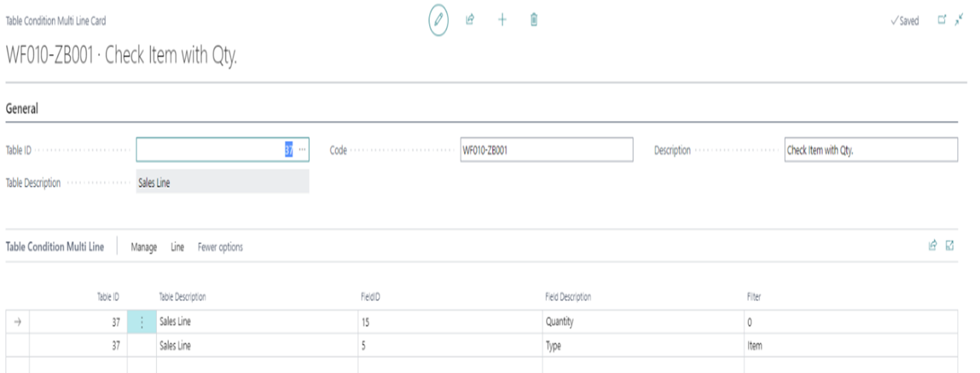Select the Type field description cell

641,346
